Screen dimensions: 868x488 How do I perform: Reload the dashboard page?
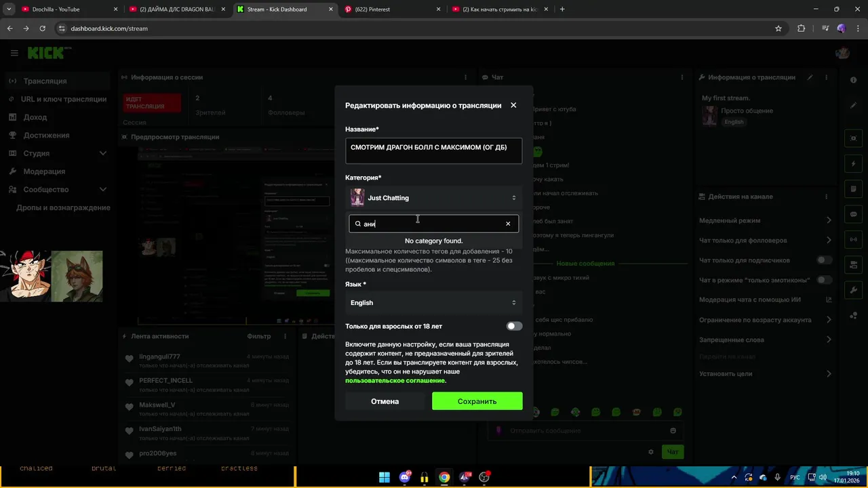point(42,28)
